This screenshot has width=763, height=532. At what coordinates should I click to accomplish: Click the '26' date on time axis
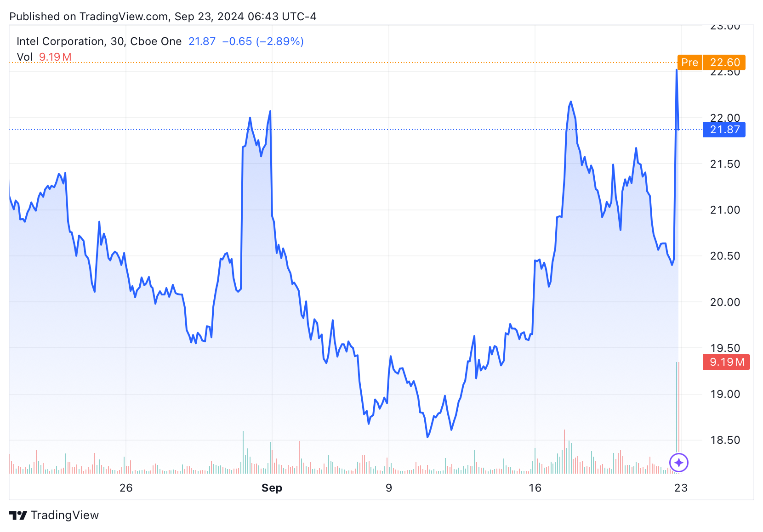(126, 488)
